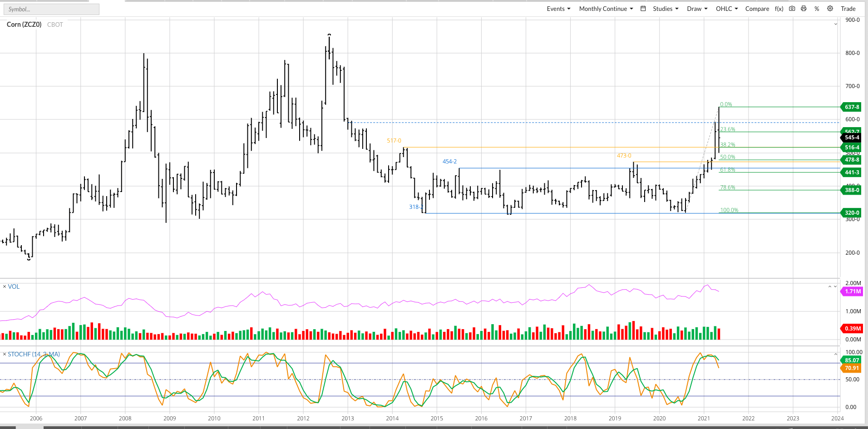Take a chart snapshot with camera icon
Screen dimensions: 868x429
pyautogui.click(x=792, y=9)
